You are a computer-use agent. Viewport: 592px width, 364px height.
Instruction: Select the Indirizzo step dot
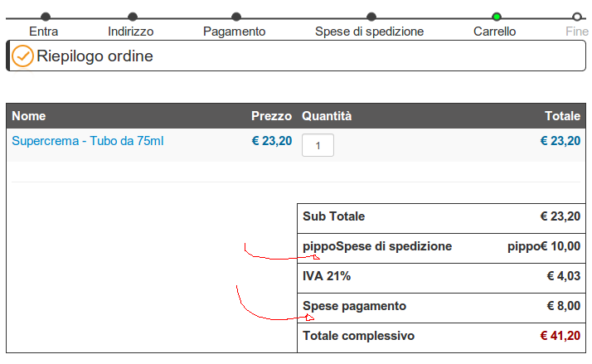133,17
